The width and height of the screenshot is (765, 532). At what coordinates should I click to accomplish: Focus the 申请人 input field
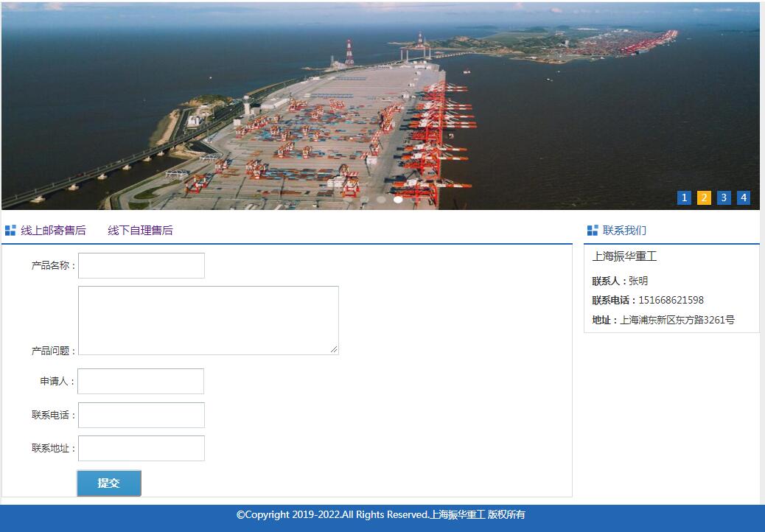tap(141, 381)
